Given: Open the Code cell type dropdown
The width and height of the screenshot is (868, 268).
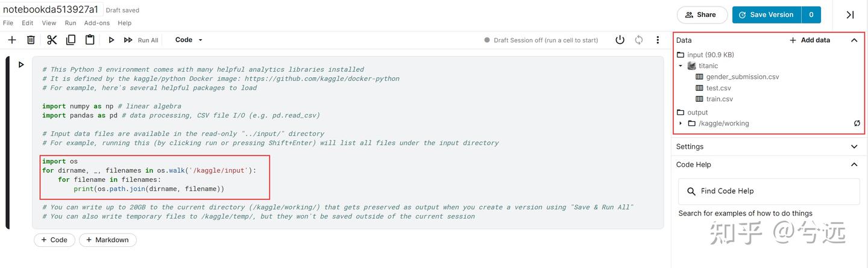Looking at the screenshot, I should 189,40.
